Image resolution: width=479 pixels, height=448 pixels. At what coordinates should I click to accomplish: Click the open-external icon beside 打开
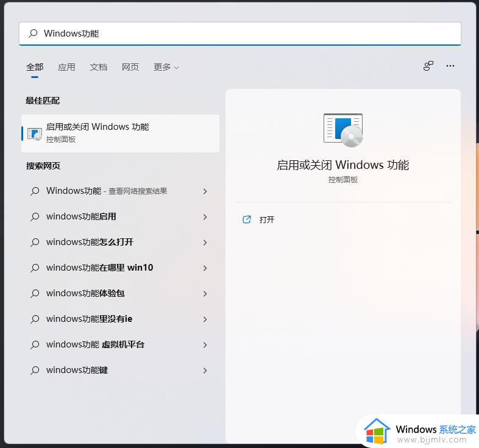(247, 219)
